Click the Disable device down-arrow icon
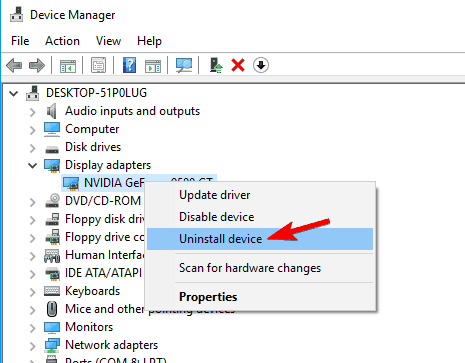Screen dimensions: 465x363 [x=261, y=65]
